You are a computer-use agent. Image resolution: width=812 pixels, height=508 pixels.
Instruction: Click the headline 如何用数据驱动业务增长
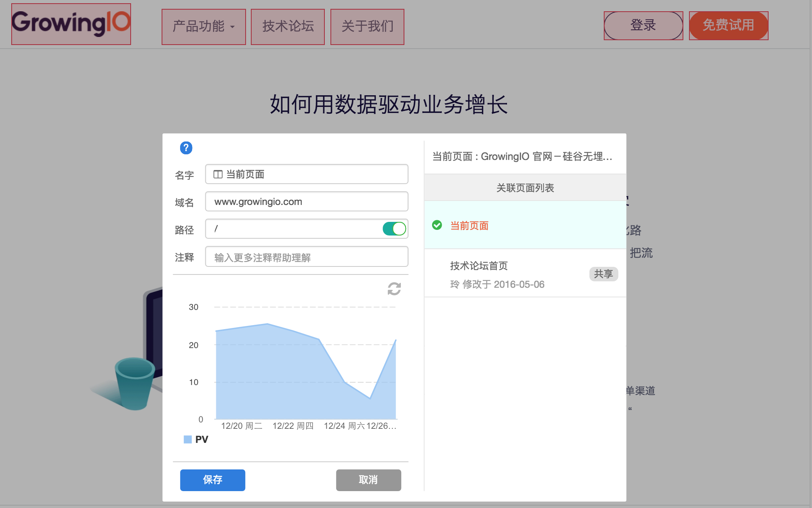click(x=389, y=104)
